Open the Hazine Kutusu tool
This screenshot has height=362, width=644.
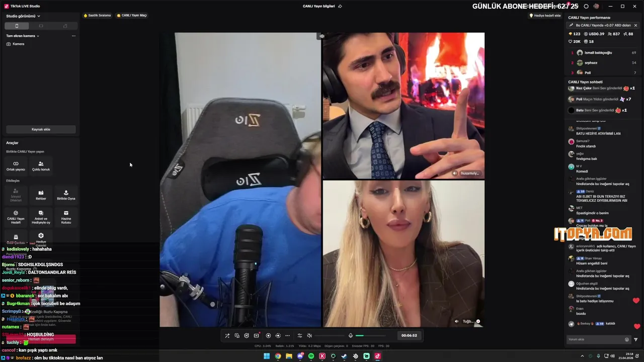point(66,217)
